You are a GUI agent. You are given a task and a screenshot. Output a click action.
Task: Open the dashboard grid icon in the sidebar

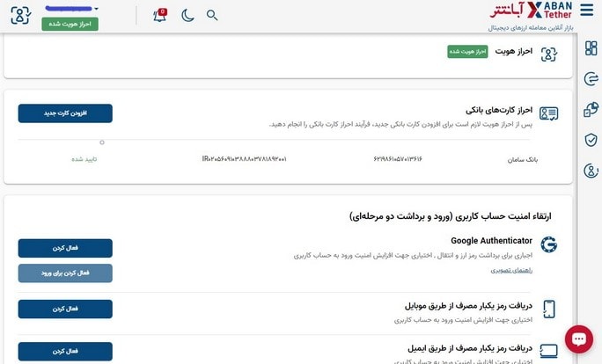(591, 48)
